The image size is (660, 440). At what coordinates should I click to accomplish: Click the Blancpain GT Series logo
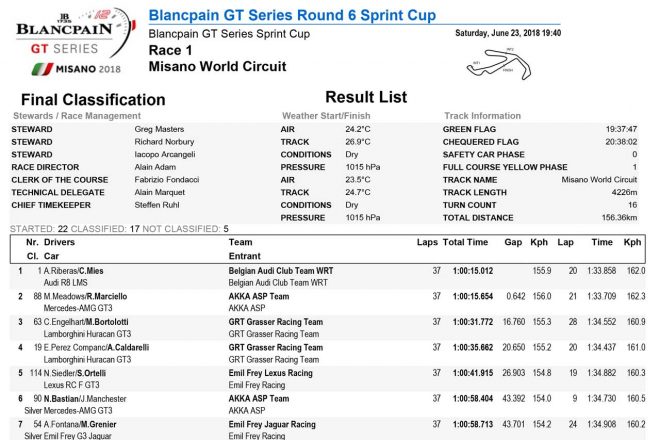click(x=68, y=38)
